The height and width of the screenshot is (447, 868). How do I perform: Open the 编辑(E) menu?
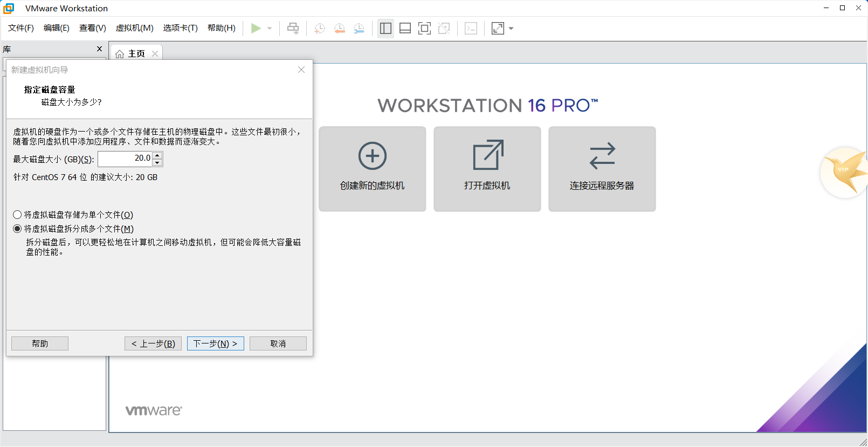click(57, 28)
